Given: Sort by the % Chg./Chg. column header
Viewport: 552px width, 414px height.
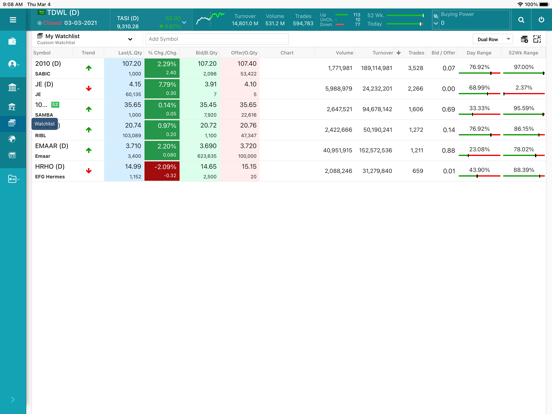Looking at the screenshot, I should tap(162, 53).
